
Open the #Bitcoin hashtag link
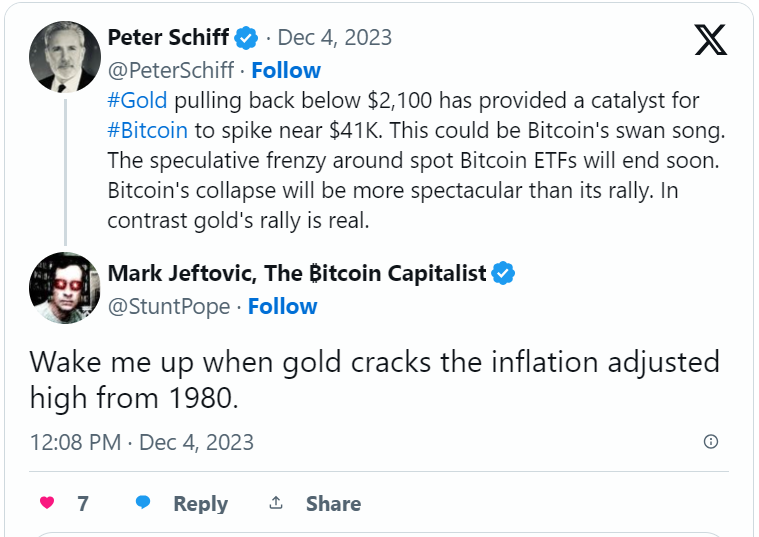(148, 131)
